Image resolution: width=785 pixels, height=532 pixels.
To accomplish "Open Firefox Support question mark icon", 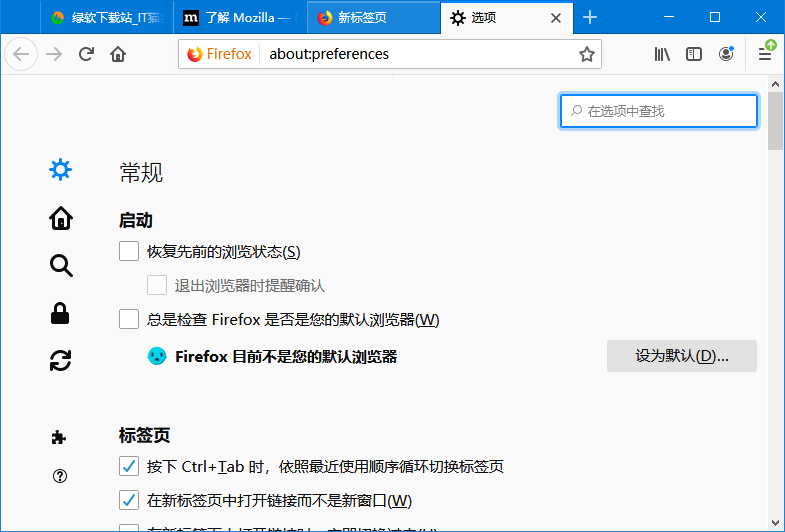I will pyautogui.click(x=60, y=476).
